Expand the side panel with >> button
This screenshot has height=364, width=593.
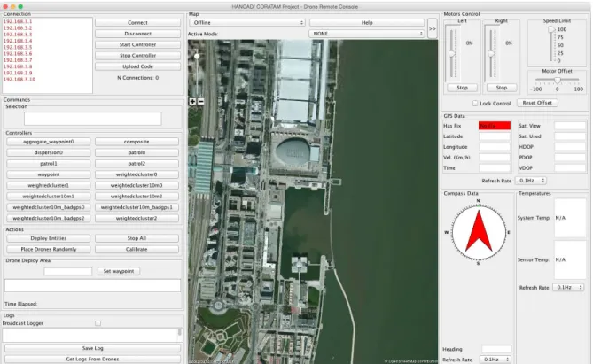click(x=433, y=28)
